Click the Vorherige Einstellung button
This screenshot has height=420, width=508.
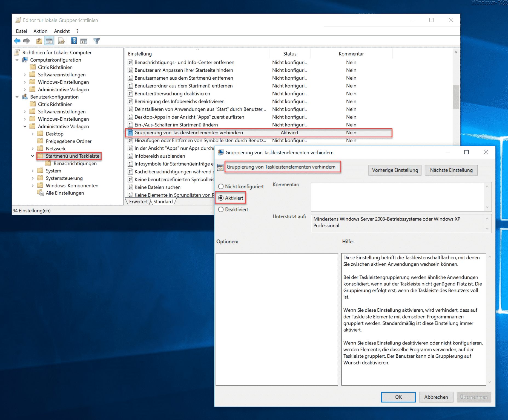click(x=395, y=170)
